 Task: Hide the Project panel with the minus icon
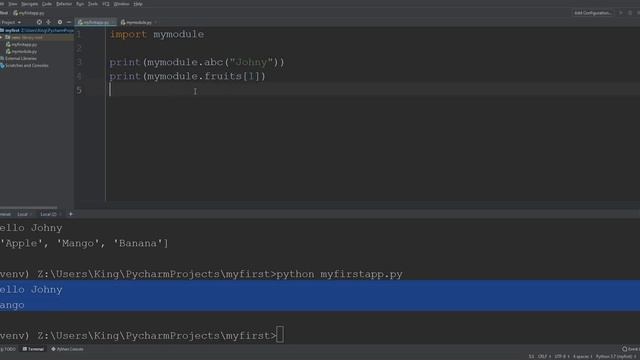(69, 22)
